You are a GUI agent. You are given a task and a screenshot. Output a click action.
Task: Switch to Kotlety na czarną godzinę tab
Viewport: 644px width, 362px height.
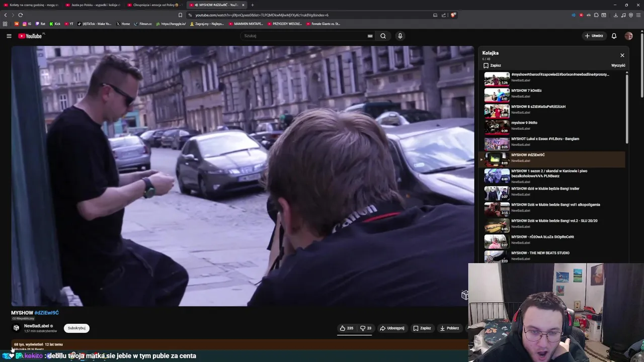tap(31, 5)
